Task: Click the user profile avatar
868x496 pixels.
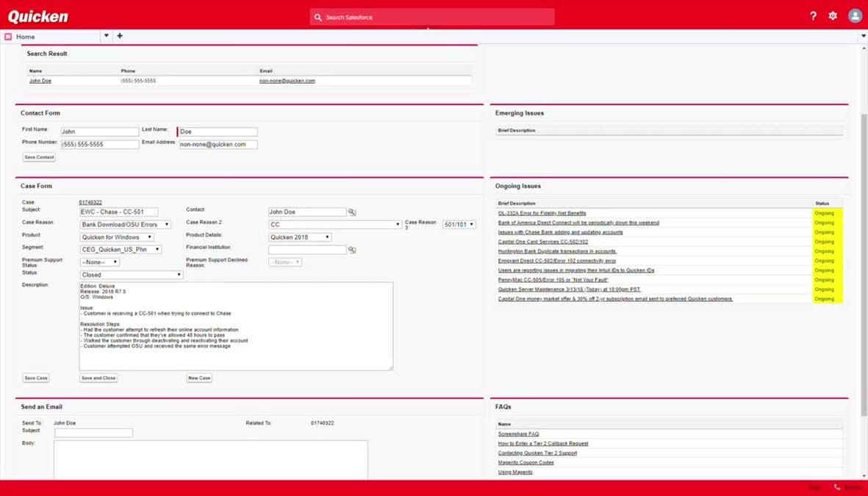Action: click(x=855, y=16)
